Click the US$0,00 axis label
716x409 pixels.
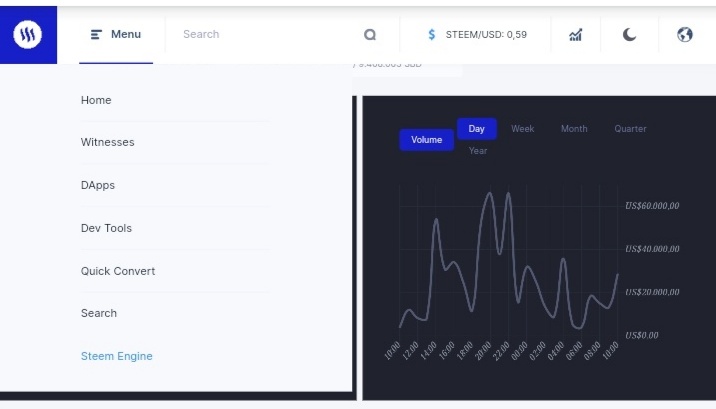(x=642, y=336)
